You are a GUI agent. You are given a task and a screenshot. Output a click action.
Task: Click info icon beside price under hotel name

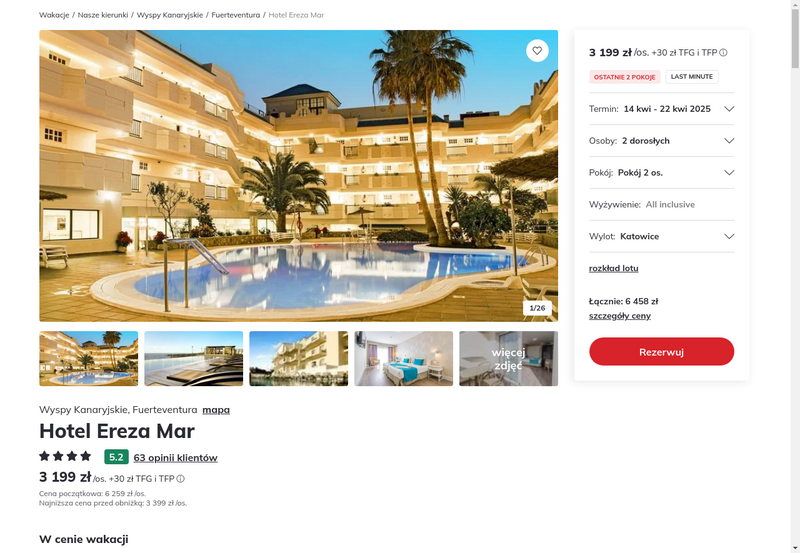[181, 479]
